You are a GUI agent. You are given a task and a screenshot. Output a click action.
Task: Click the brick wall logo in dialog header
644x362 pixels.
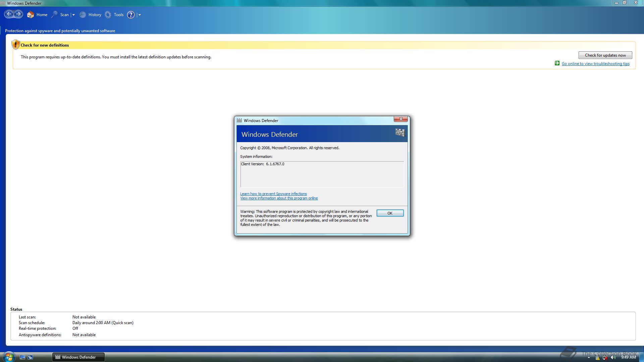point(400,133)
